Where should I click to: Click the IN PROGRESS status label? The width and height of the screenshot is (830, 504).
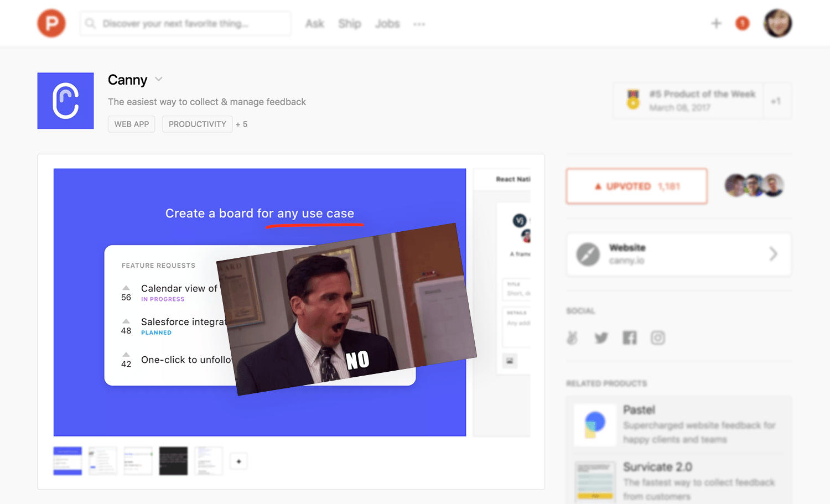[163, 299]
